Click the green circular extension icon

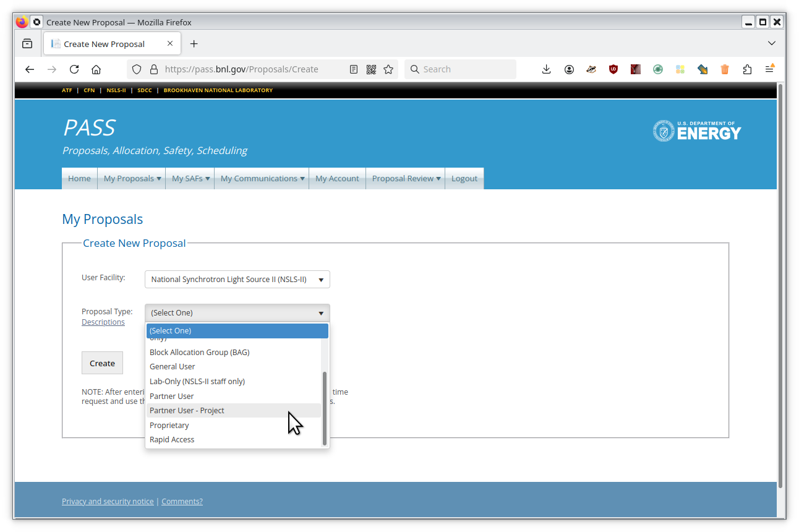tap(658, 69)
